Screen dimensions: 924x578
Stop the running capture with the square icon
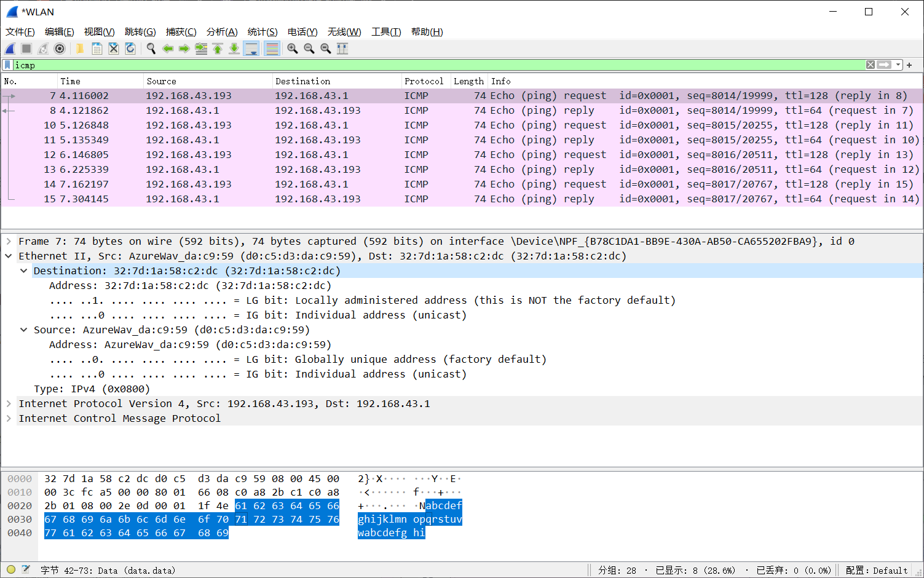point(26,49)
